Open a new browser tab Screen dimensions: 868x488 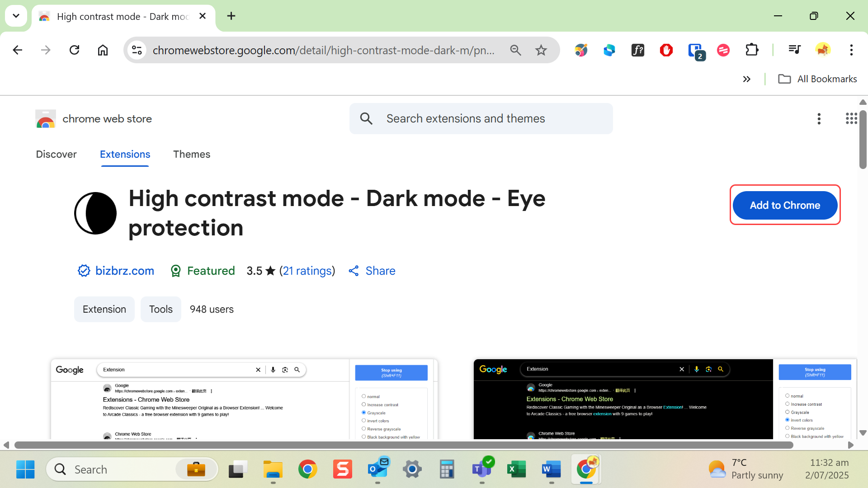click(x=231, y=16)
